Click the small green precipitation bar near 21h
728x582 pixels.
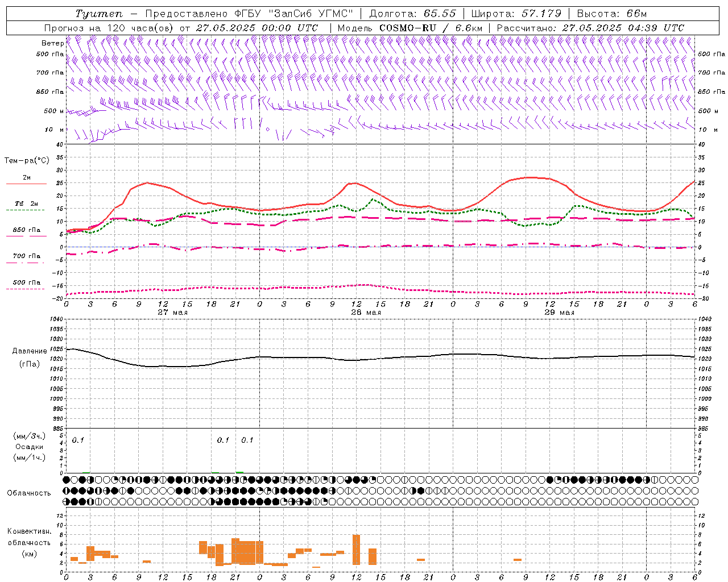point(239,472)
